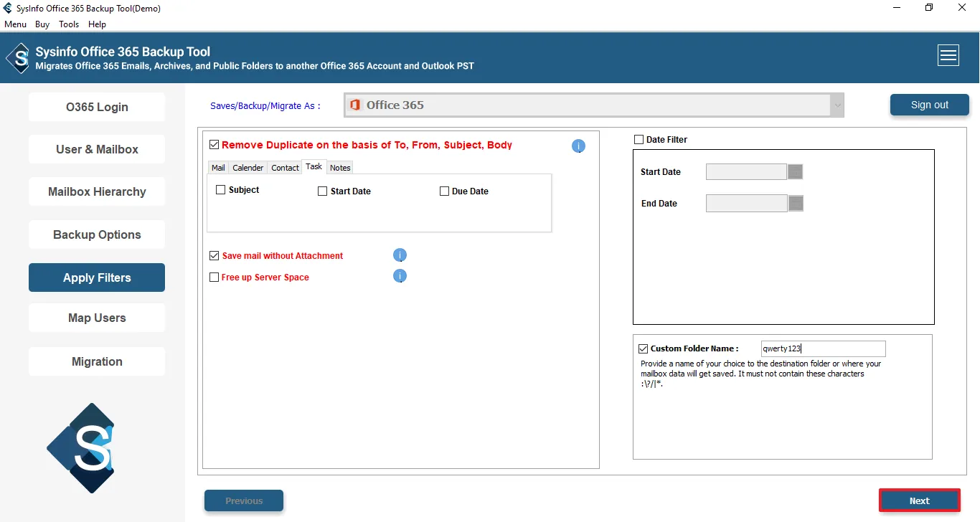This screenshot has width=980, height=522.
Task: Tick the Due Date checkbox
Action: pos(444,191)
